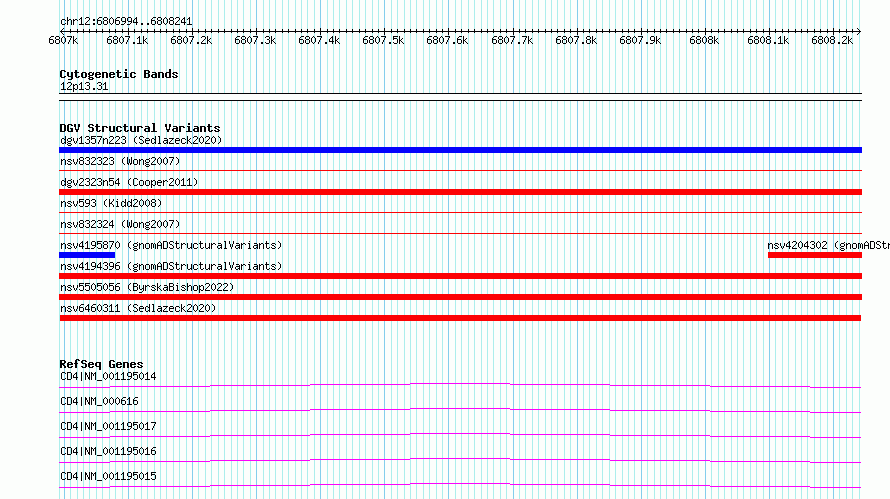Select transcript CD4|NM_001195016

108,451
